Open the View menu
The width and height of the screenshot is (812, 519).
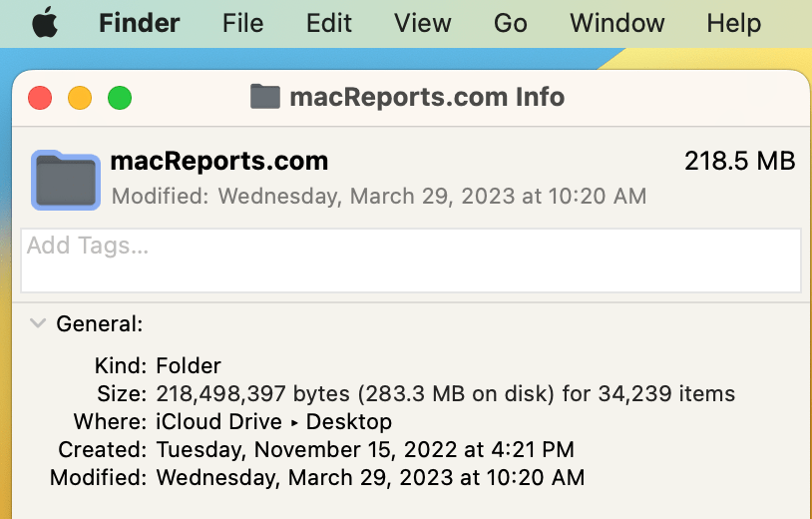423,23
